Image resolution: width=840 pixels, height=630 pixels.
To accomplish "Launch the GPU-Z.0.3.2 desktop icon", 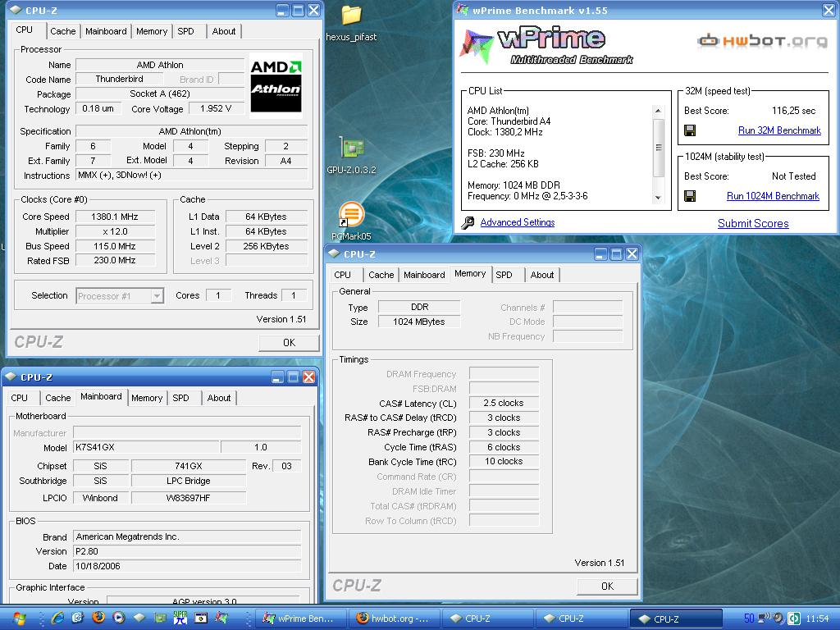I will [351, 155].
